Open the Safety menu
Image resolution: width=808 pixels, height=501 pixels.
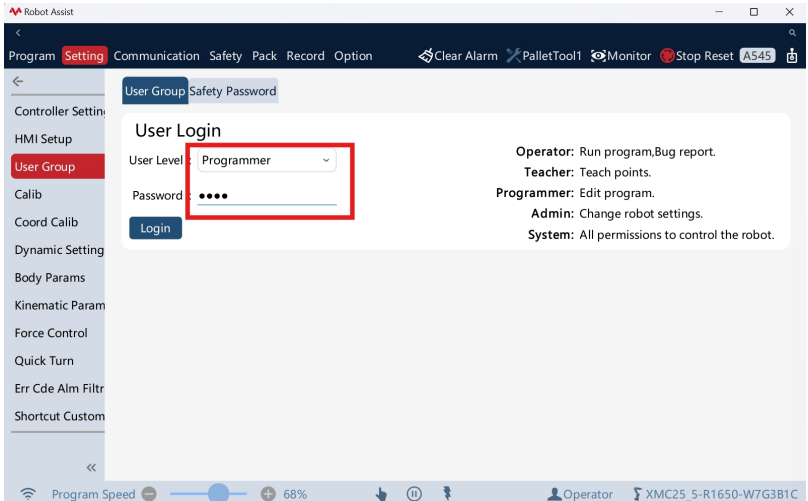[226, 56]
